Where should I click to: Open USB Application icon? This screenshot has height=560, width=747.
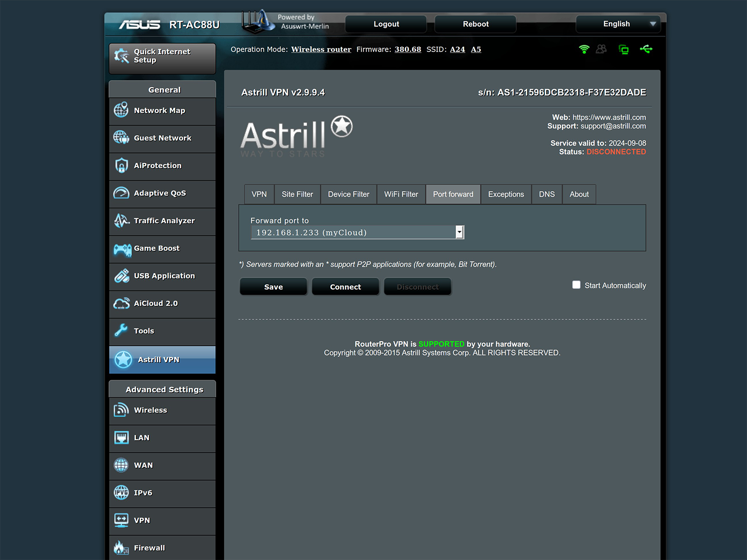click(122, 276)
